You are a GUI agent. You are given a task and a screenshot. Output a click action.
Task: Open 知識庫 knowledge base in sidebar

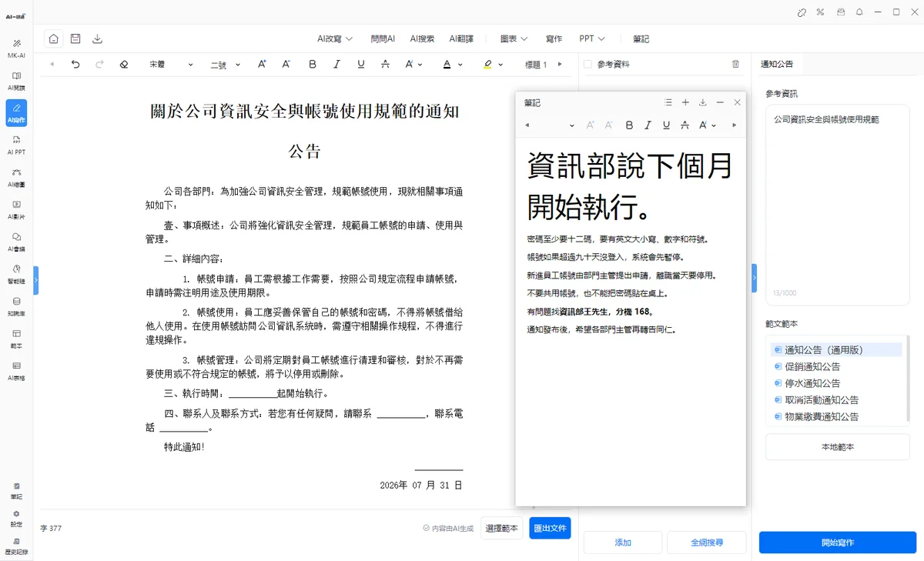[x=16, y=307]
